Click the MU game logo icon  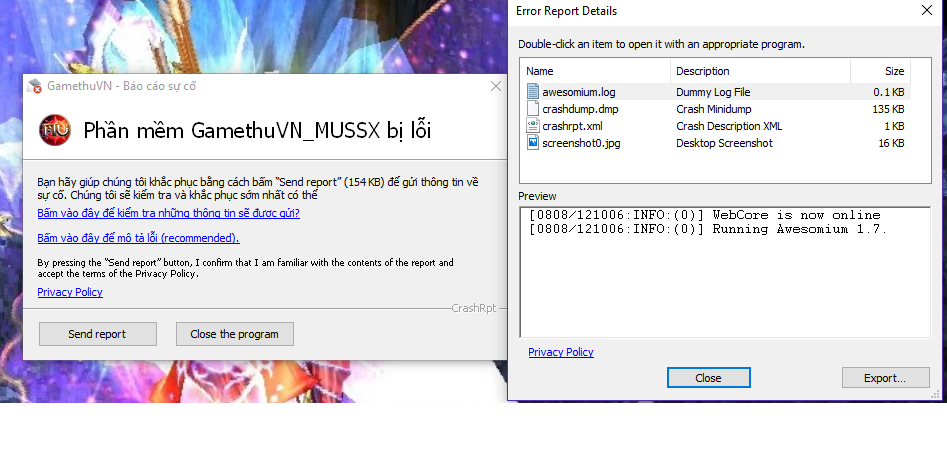click(x=55, y=130)
